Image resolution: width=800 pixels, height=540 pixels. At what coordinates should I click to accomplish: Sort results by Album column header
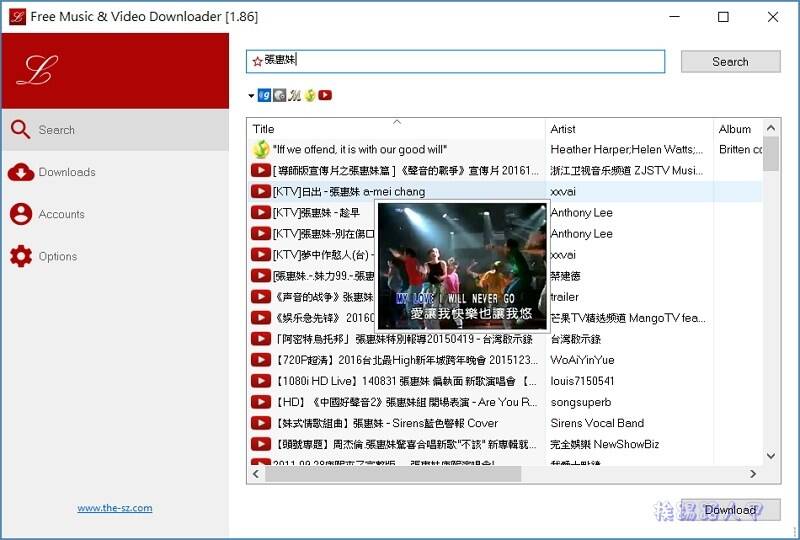coord(738,129)
